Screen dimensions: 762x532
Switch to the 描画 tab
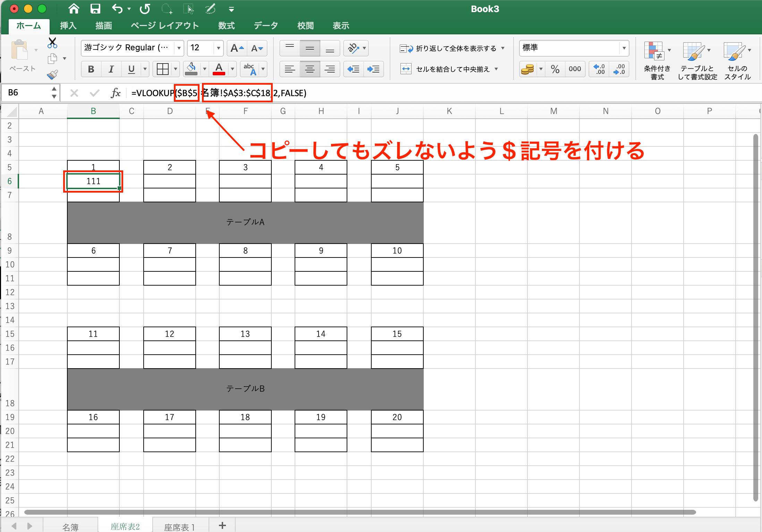(103, 26)
